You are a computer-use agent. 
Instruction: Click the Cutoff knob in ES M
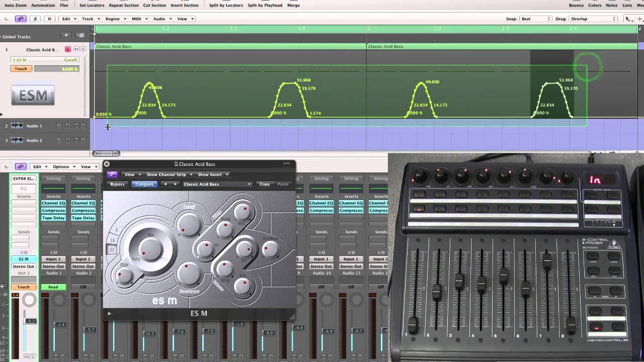pyautogui.click(x=189, y=224)
